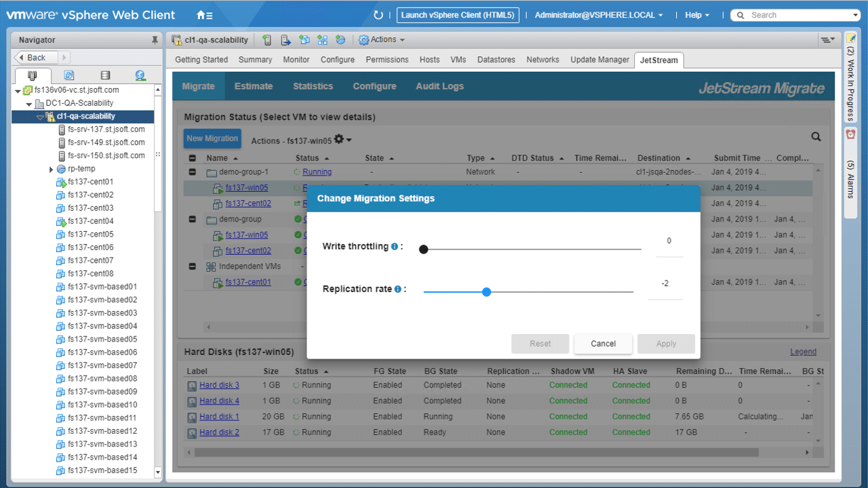
Task: Sort by Submit Time column header
Action: coord(737,158)
